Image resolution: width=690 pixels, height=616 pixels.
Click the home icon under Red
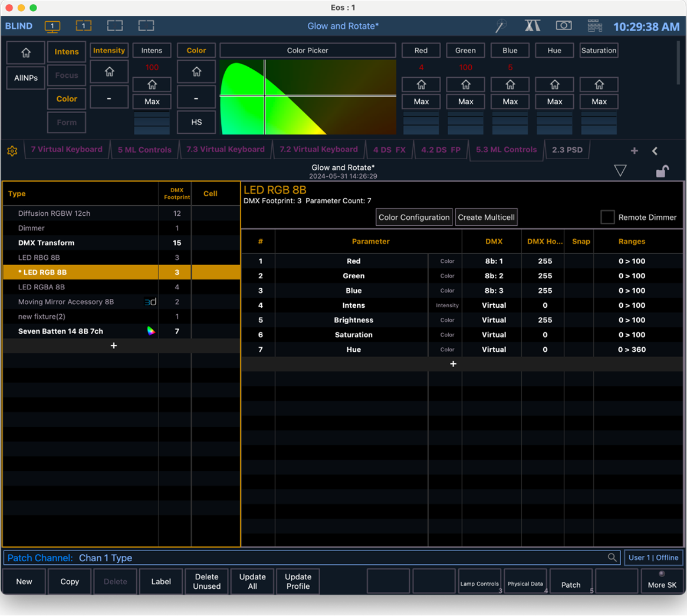[421, 85]
